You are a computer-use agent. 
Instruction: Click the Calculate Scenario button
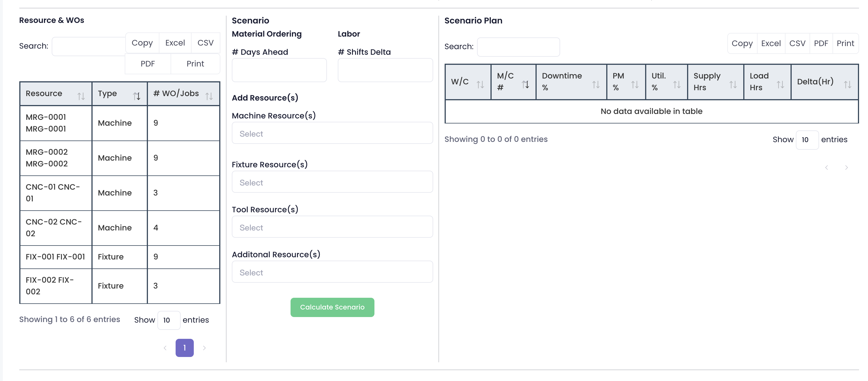click(332, 307)
